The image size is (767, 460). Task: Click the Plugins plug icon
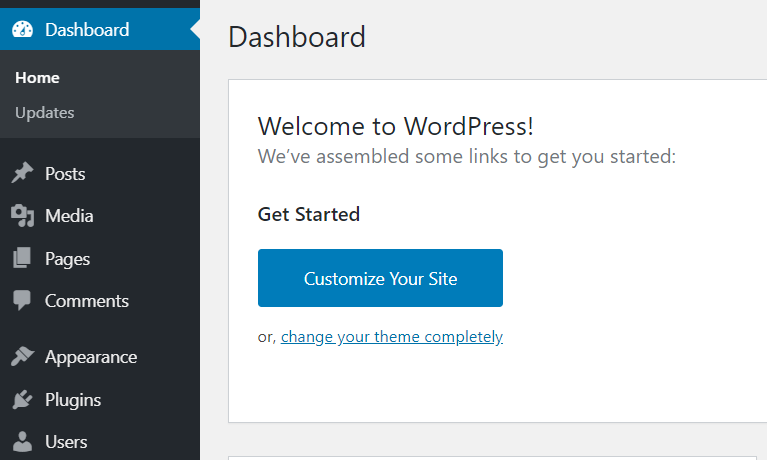(23, 399)
